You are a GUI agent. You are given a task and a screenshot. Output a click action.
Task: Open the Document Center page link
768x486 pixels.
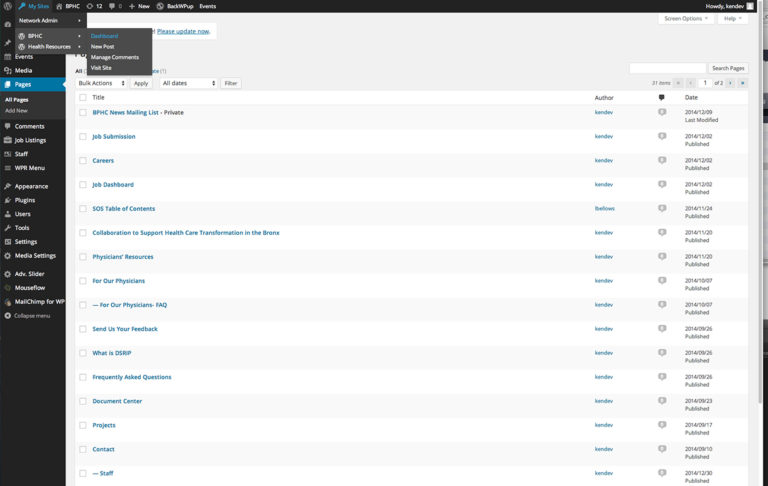tap(117, 401)
